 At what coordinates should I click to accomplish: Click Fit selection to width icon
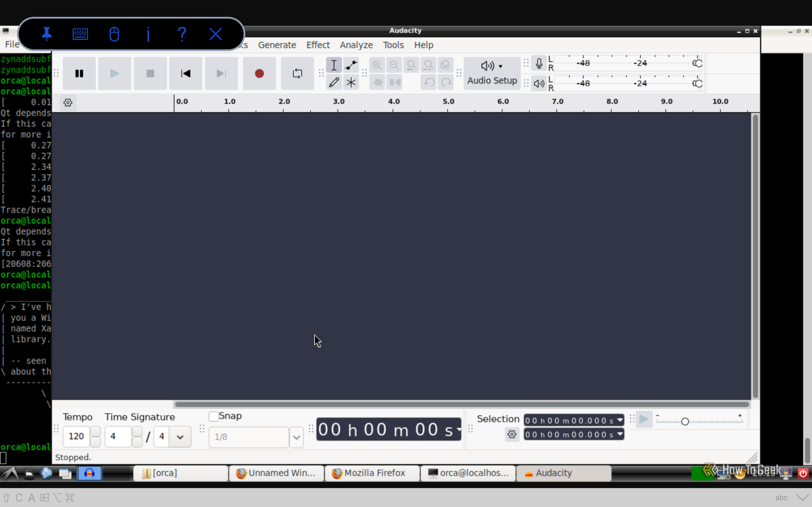411,65
